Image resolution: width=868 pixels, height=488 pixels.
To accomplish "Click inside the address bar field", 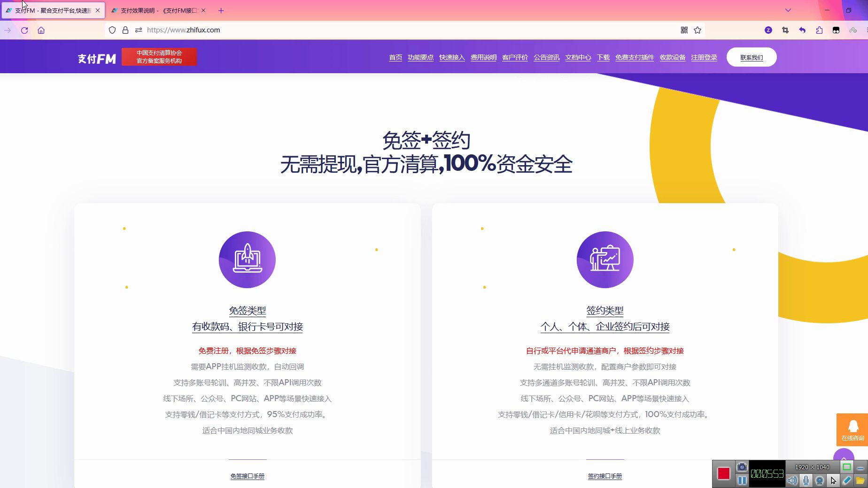I will 329,30.
